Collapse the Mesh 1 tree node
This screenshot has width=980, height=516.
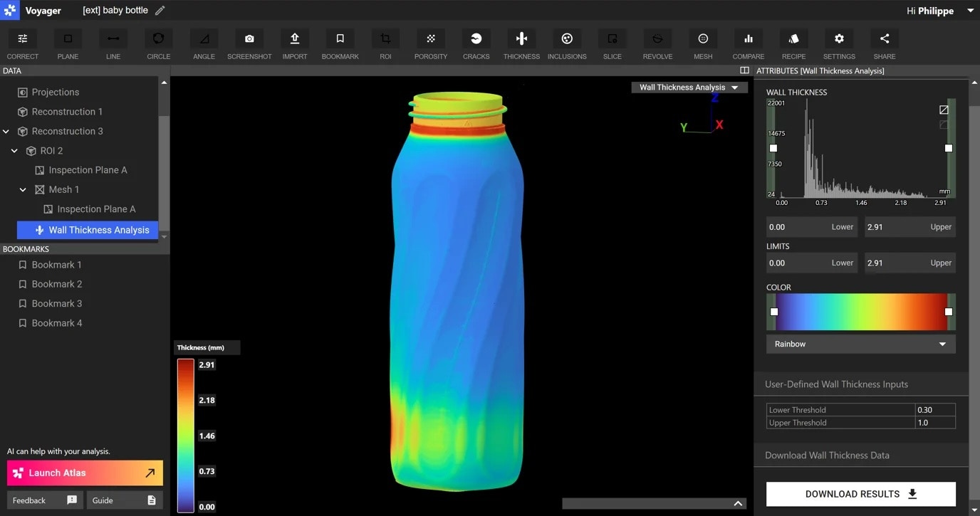[23, 189]
